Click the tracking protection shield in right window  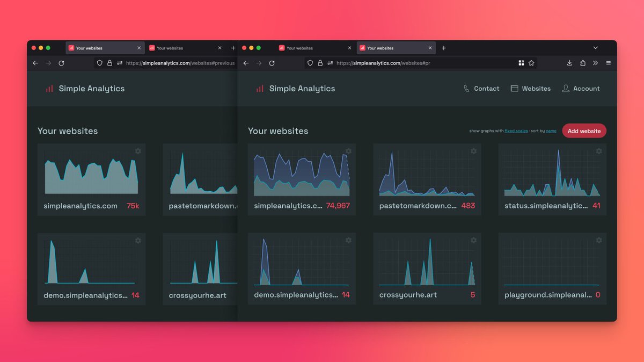pyautogui.click(x=310, y=63)
